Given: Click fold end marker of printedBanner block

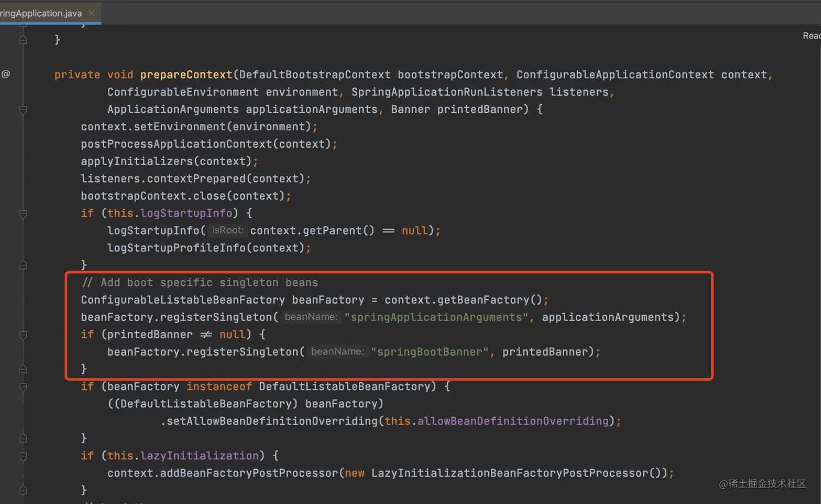Looking at the screenshot, I should click(23, 369).
